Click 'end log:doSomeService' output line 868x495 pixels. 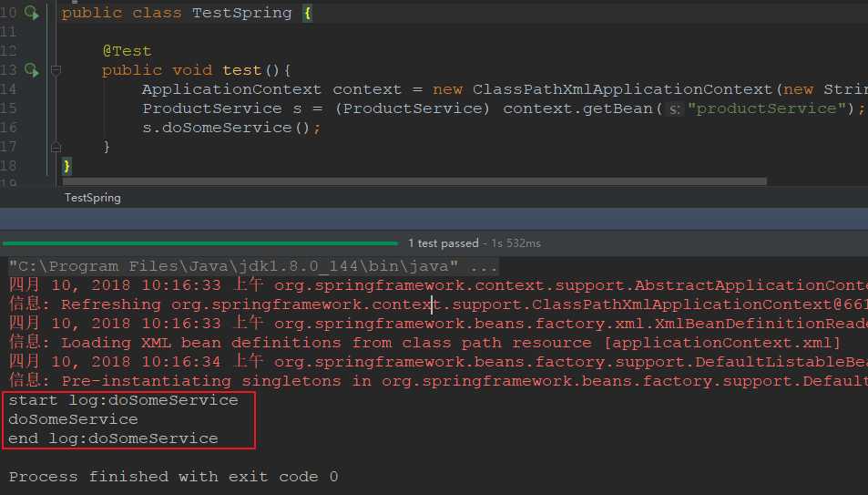click(113, 438)
